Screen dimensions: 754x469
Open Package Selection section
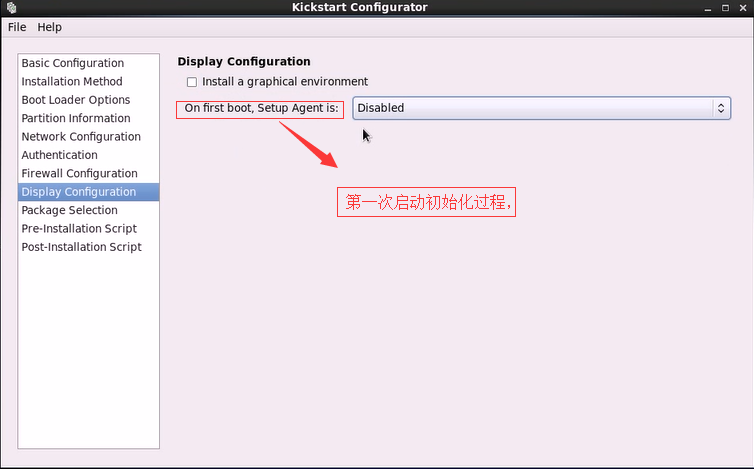pos(88,210)
